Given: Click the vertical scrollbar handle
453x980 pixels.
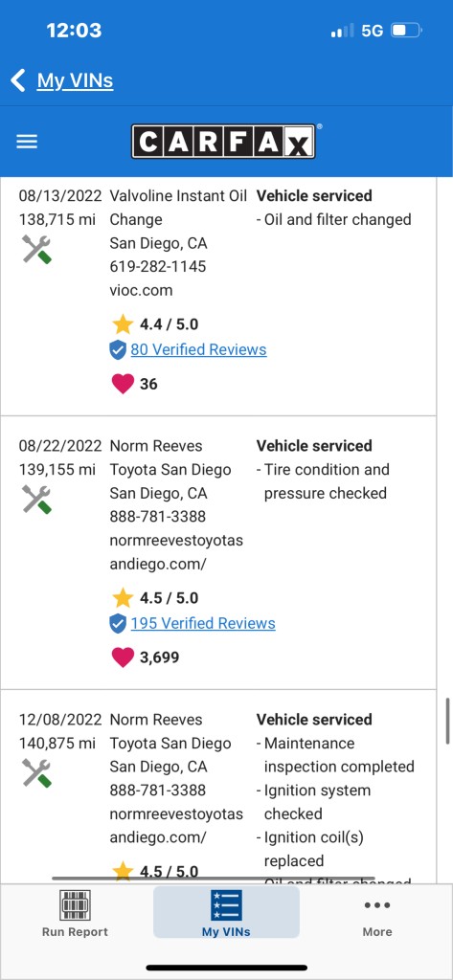Looking at the screenshot, I should coord(447,721).
